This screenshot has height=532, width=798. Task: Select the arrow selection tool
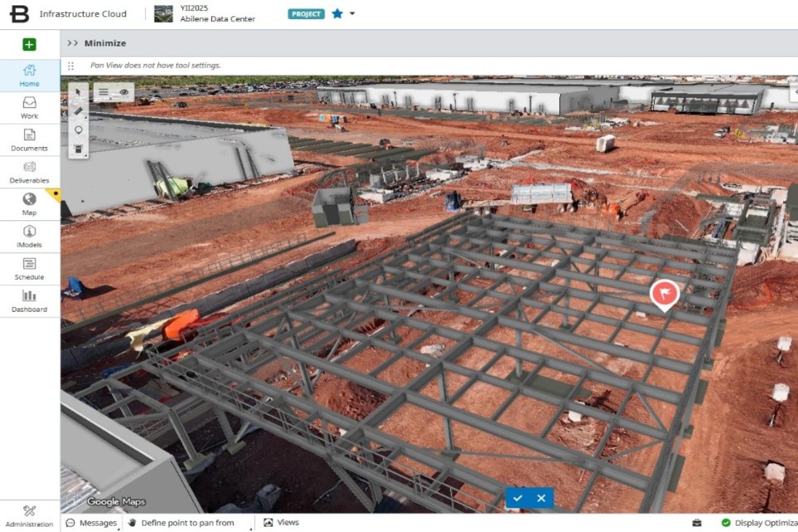(x=78, y=92)
